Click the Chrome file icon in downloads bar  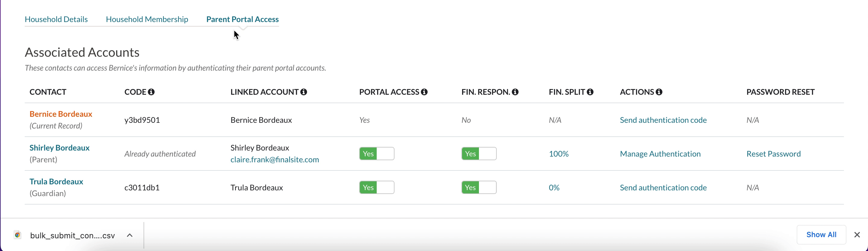point(17,235)
